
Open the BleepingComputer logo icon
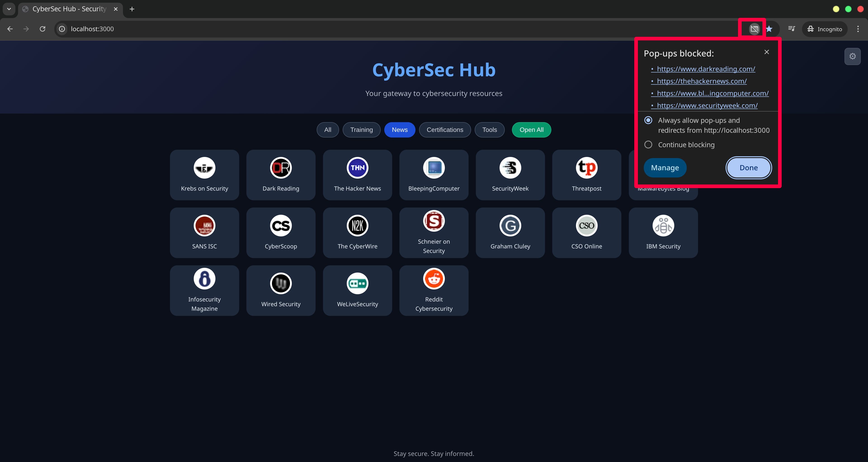pos(434,168)
